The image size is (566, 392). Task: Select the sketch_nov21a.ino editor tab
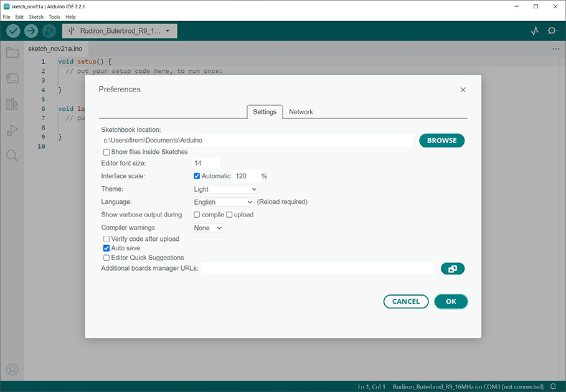[x=55, y=49]
